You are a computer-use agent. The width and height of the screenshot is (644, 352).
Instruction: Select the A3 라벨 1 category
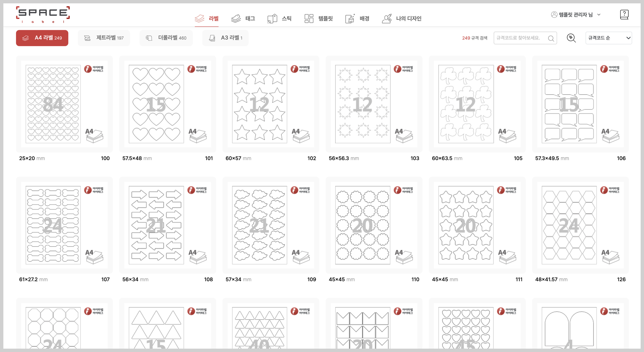[225, 38]
